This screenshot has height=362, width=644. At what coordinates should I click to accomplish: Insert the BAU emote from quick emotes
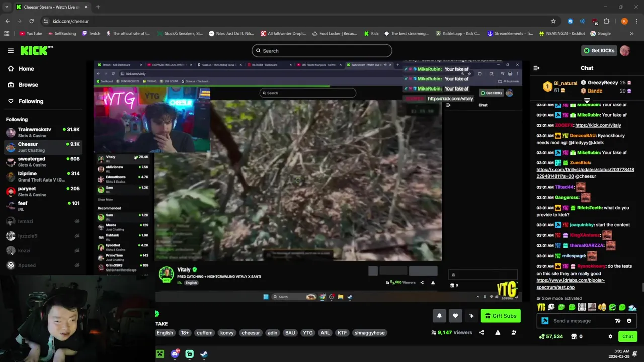[582, 307]
